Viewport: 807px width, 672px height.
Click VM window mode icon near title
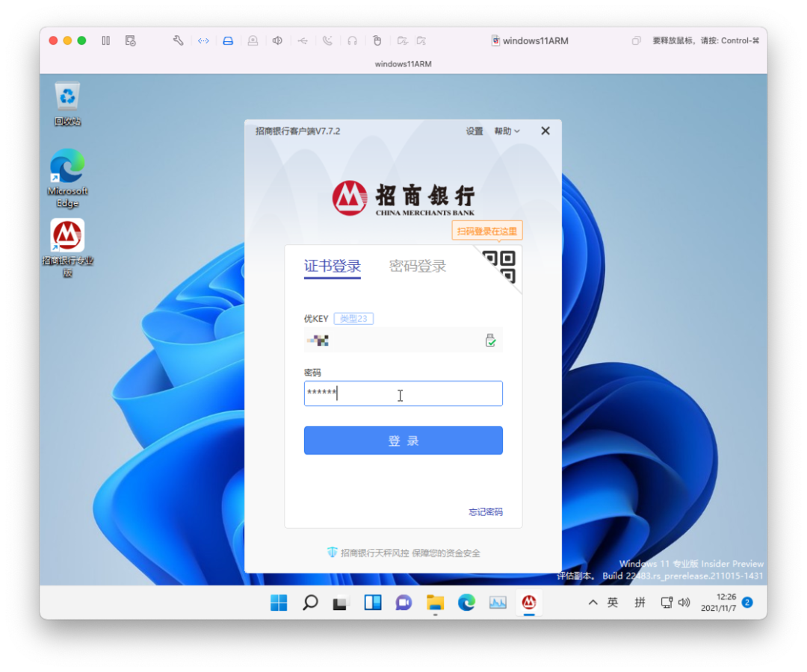click(637, 40)
